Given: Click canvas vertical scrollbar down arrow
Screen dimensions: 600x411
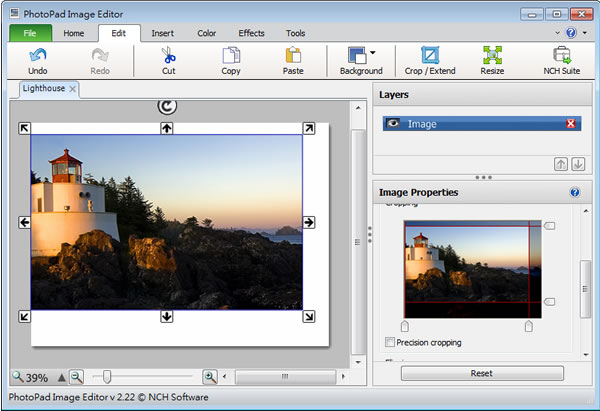Looking at the screenshot, I should 358,362.
